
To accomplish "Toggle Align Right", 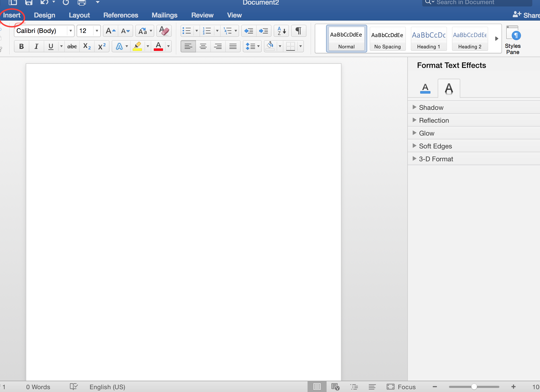I will [x=218, y=46].
